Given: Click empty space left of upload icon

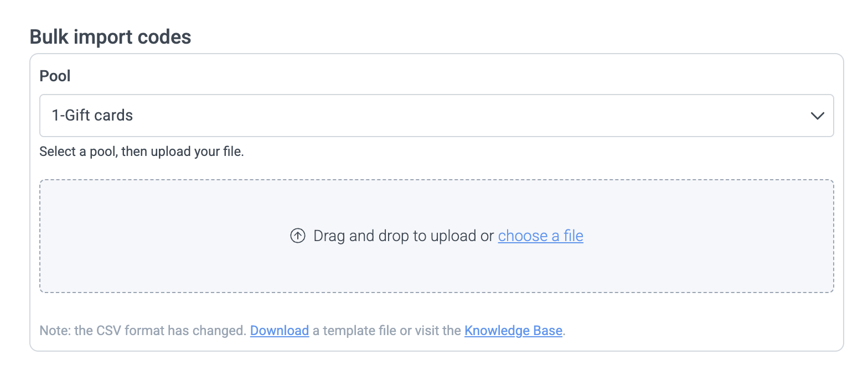Looking at the screenshot, I should pyautogui.click(x=166, y=236).
